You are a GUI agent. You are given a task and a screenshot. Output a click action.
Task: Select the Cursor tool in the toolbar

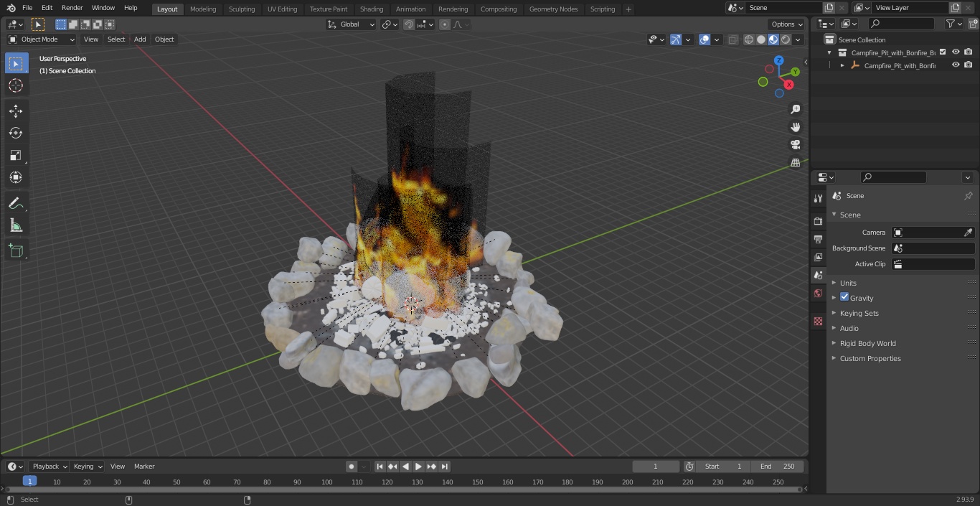coord(16,85)
